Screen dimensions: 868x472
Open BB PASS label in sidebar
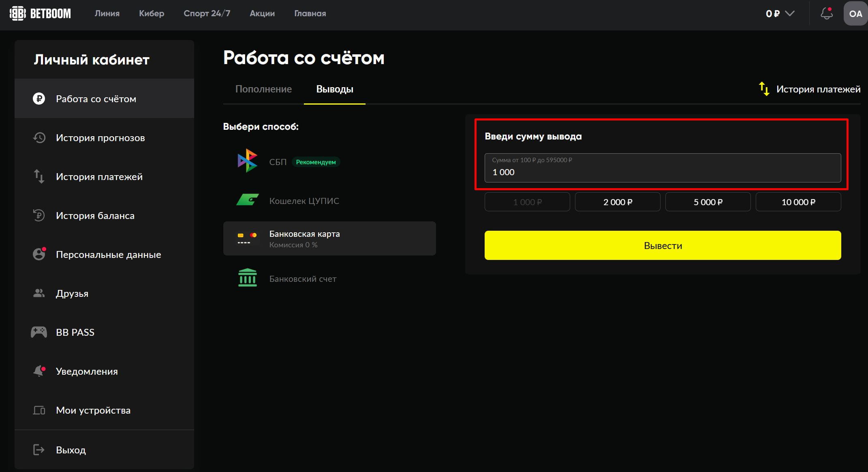[x=75, y=332]
